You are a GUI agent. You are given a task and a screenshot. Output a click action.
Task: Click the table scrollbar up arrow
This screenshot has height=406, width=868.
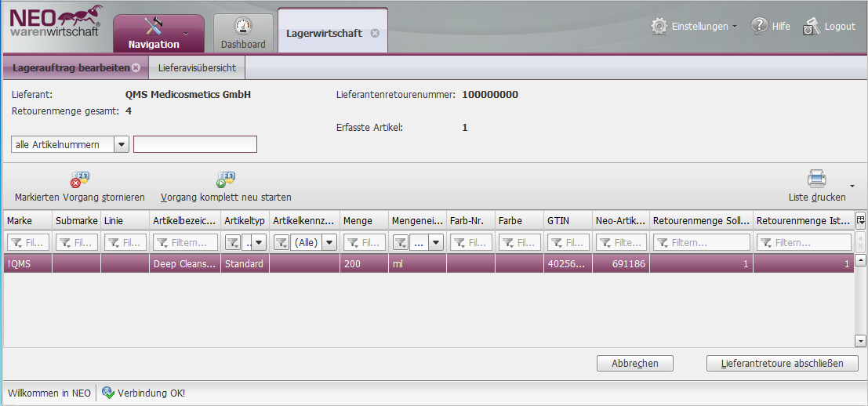point(860,260)
